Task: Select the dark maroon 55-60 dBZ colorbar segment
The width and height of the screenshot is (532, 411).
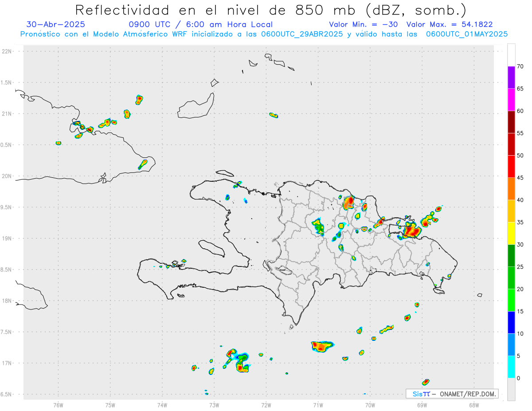Action: click(511, 122)
